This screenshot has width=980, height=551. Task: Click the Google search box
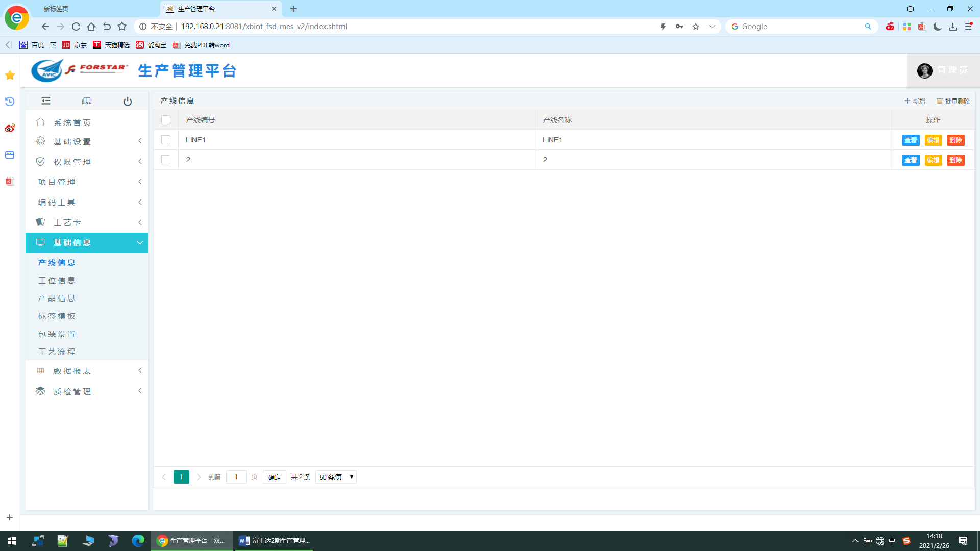click(x=801, y=27)
